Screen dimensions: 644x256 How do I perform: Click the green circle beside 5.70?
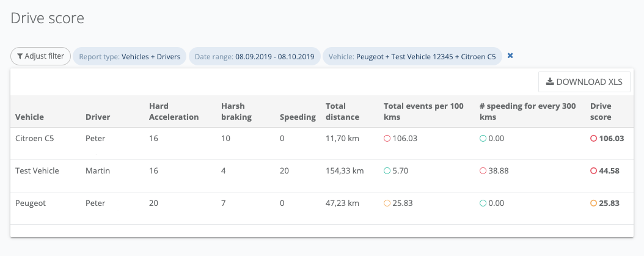click(387, 170)
